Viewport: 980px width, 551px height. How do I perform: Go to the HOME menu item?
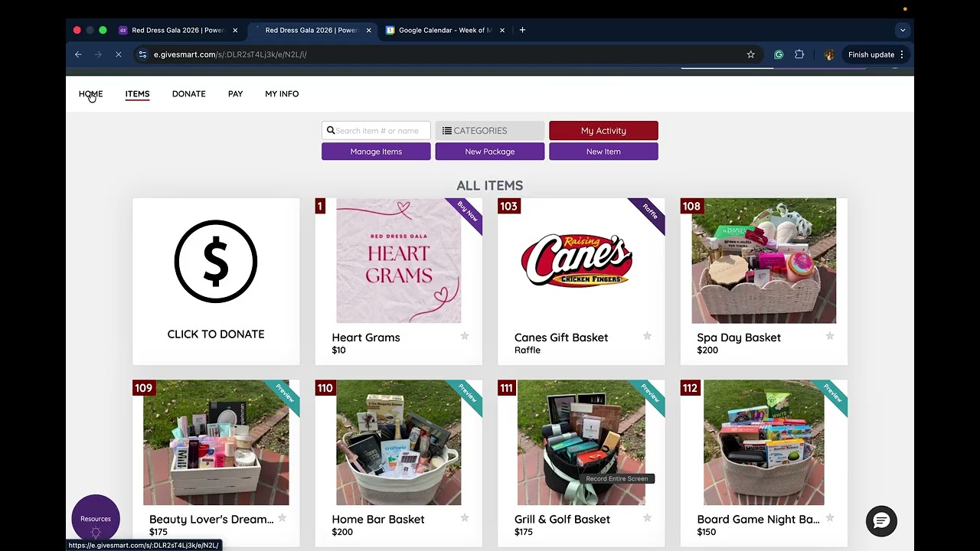(90, 93)
